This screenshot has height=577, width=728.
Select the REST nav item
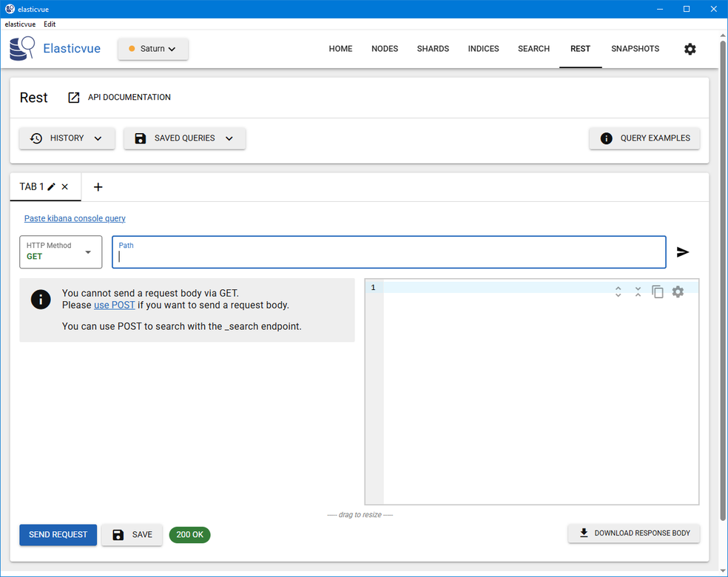click(x=580, y=49)
